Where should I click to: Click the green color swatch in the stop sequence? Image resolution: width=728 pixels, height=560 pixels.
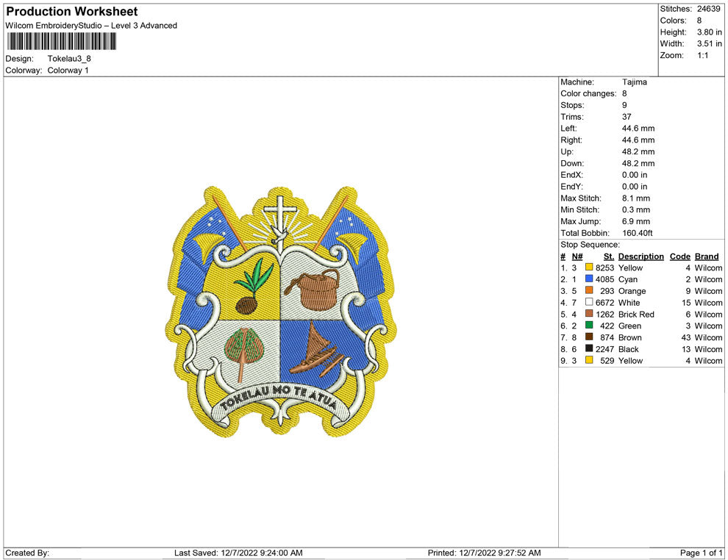tap(589, 326)
